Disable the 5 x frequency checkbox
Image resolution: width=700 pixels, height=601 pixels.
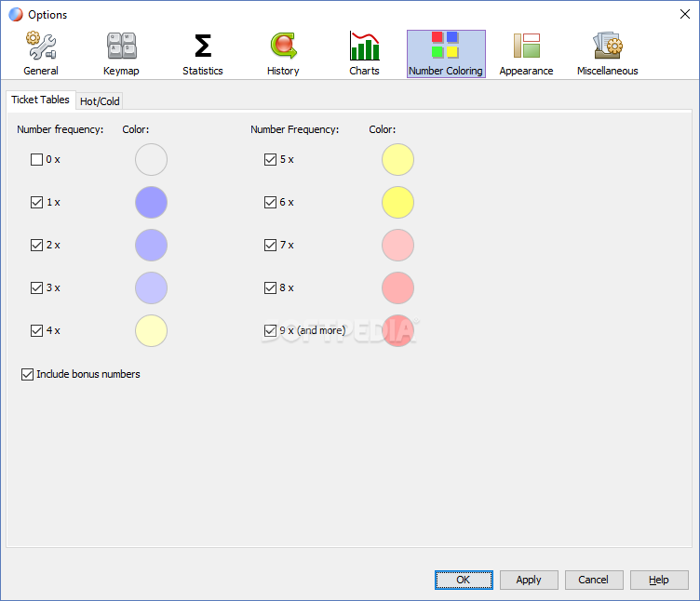(x=270, y=159)
